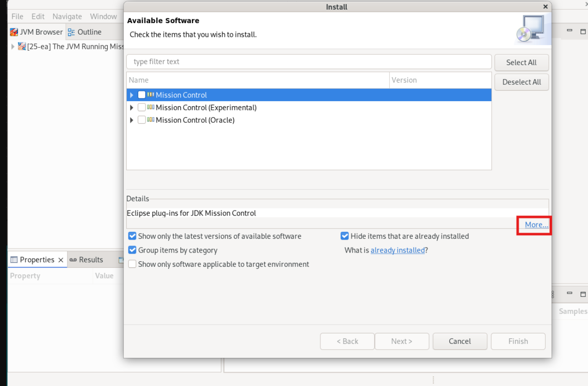Click the type filter text field
Screen dimensions: 588x386
(309, 61)
